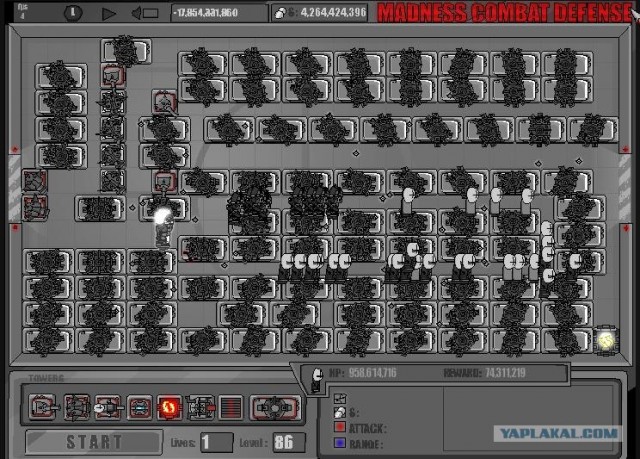This screenshot has height=459, width=640.
Task: Click the MADNESS COMBAT DEFENSE title
Action: (505, 12)
